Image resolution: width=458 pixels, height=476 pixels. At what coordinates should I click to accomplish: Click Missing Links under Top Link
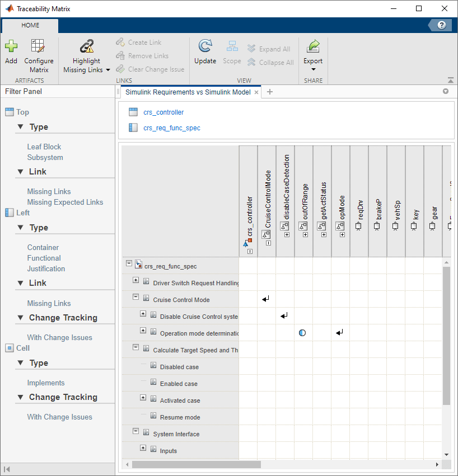(49, 191)
